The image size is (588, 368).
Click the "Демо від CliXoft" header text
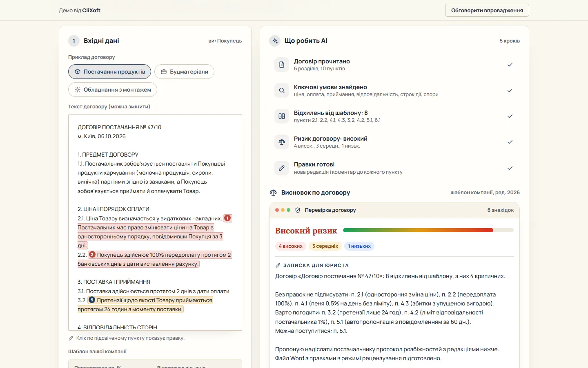[x=80, y=11]
